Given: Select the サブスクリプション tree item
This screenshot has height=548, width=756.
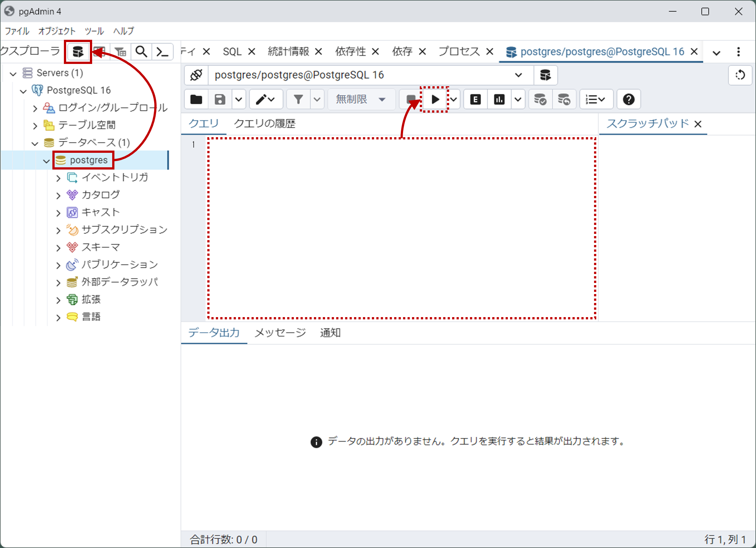Looking at the screenshot, I should point(125,230).
